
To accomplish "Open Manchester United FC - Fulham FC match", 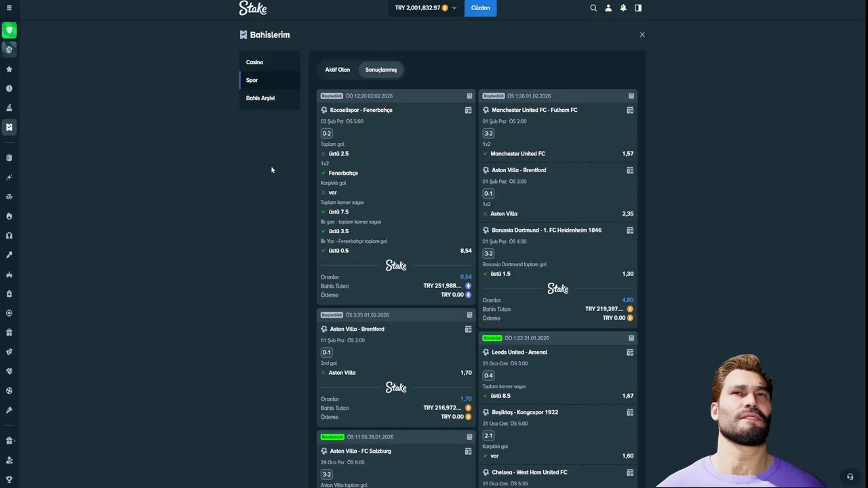I will click(534, 110).
